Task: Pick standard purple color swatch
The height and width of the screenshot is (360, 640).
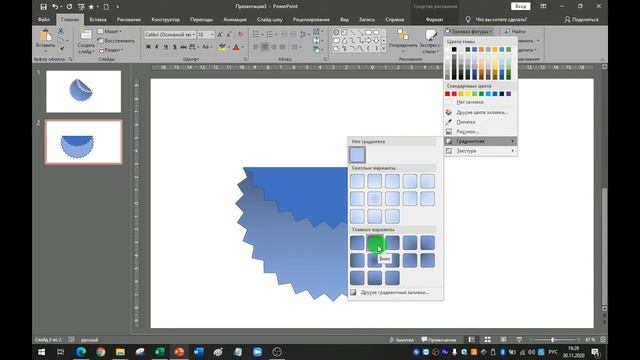Action: tap(509, 94)
